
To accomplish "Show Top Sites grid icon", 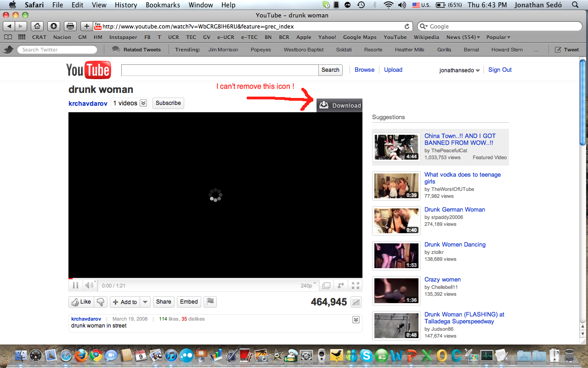I will [22, 37].
